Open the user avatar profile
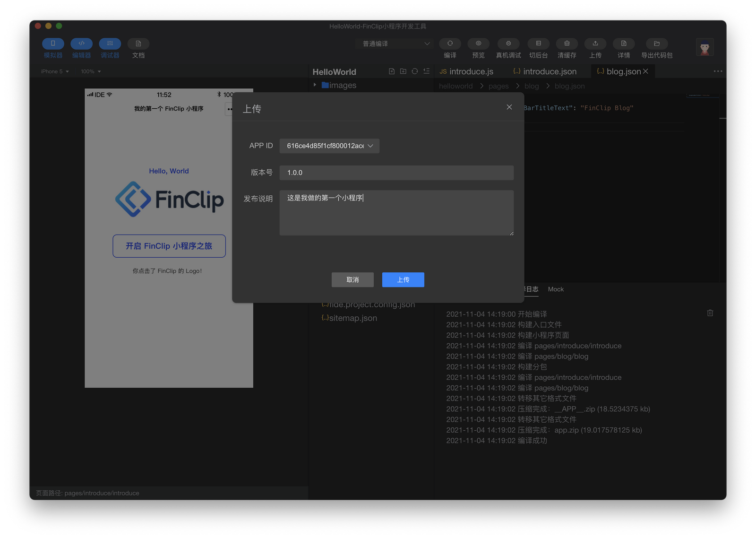Viewport: 756px width, 539px height. coord(704,47)
